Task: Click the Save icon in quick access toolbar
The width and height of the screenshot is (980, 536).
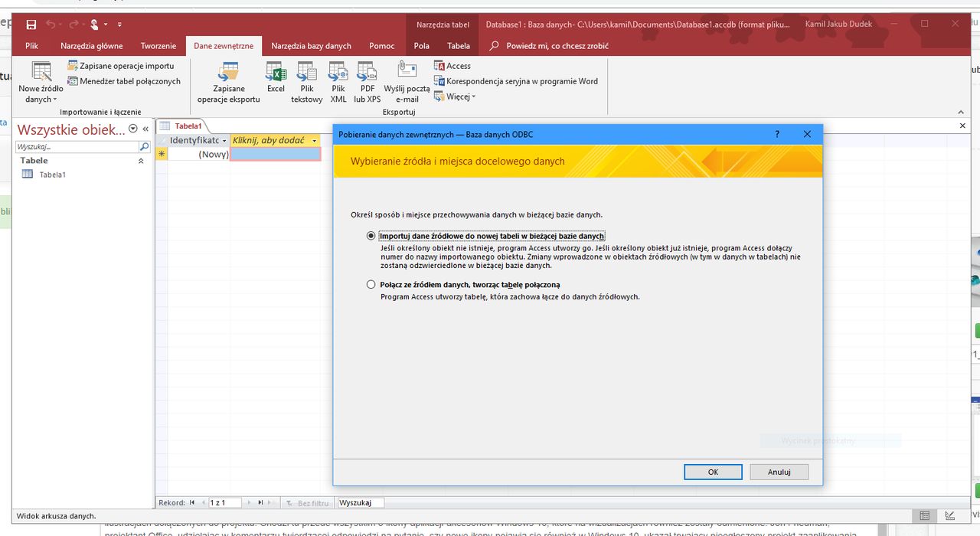Action: 31,25
